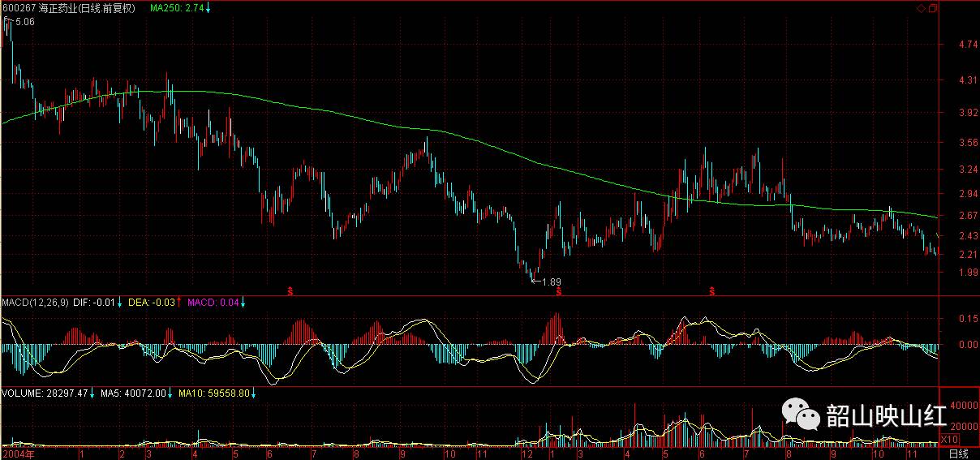Click the restore window icon beside the diamond

[x=932, y=8]
